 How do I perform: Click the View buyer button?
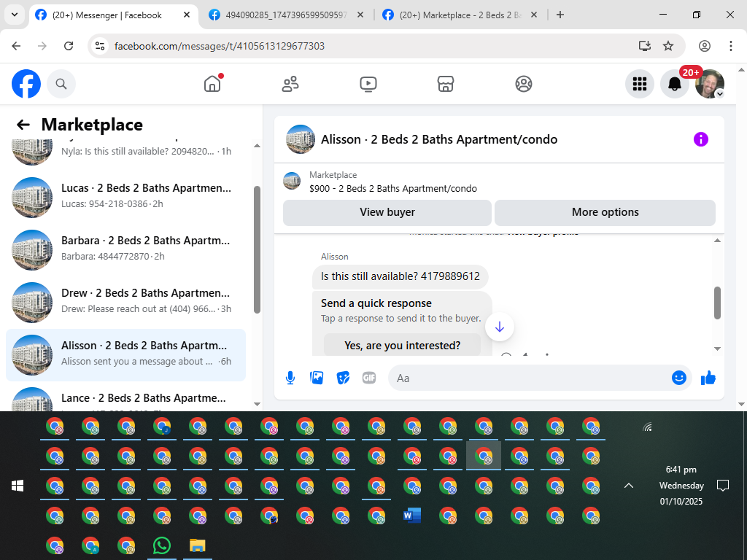(387, 212)
